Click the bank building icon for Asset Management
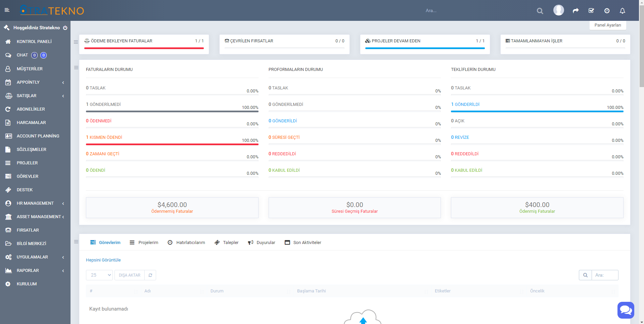644x324 pixels. (9, 217)
